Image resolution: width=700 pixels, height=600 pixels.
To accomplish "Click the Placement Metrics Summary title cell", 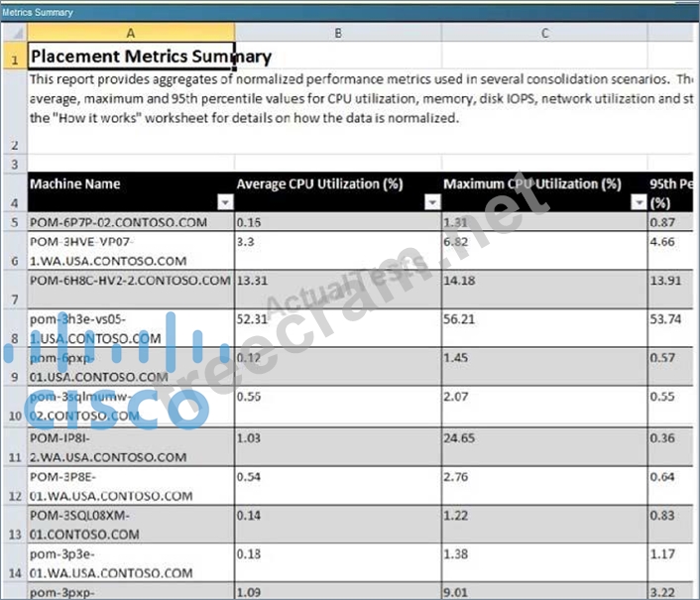I will 150,57.
